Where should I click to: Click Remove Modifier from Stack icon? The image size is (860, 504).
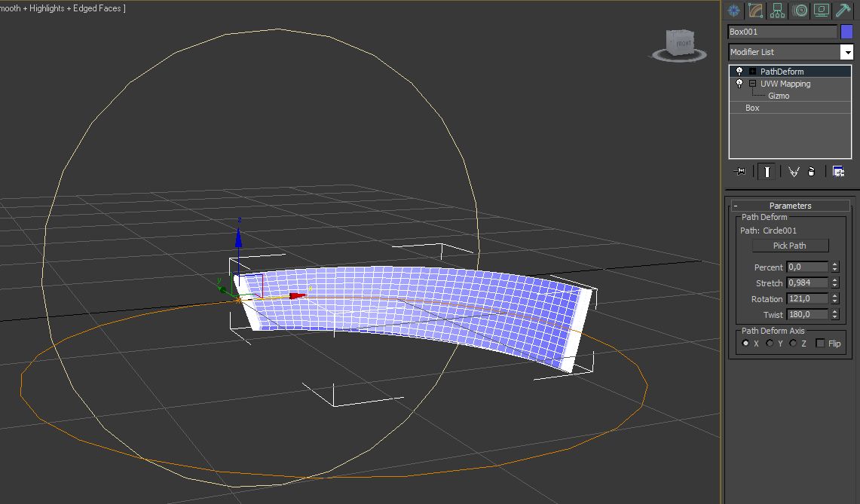812,172
